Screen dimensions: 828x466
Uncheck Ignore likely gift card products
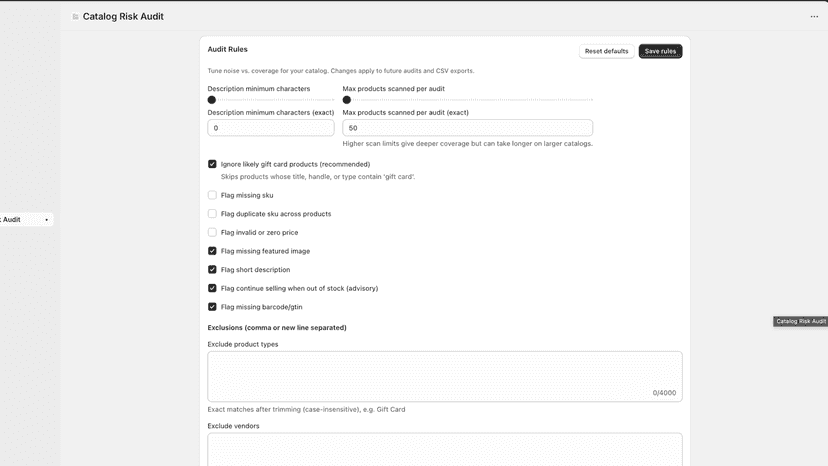[x=212, y=164]
